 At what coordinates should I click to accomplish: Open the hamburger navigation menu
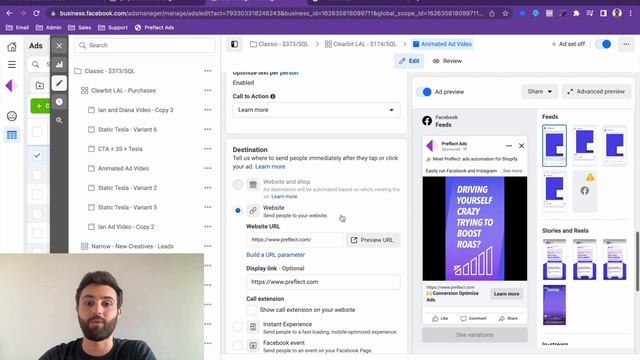pyautogui.click(x=12, y=64)
